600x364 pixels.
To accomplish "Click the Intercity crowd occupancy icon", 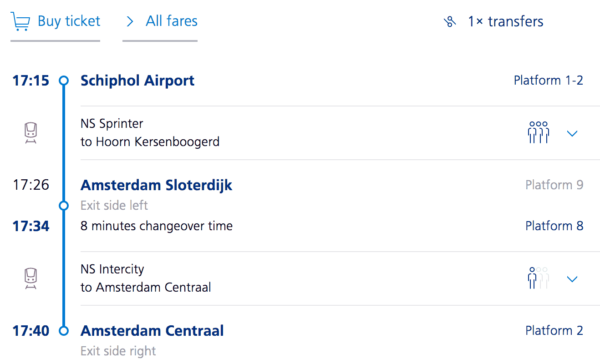I will 538,278.
